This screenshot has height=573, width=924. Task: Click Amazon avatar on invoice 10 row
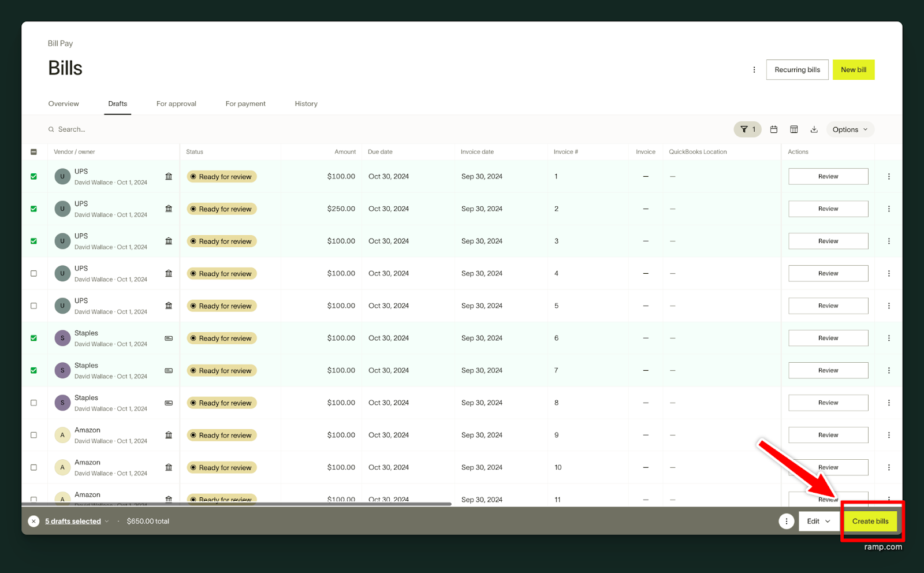point(62,468)
